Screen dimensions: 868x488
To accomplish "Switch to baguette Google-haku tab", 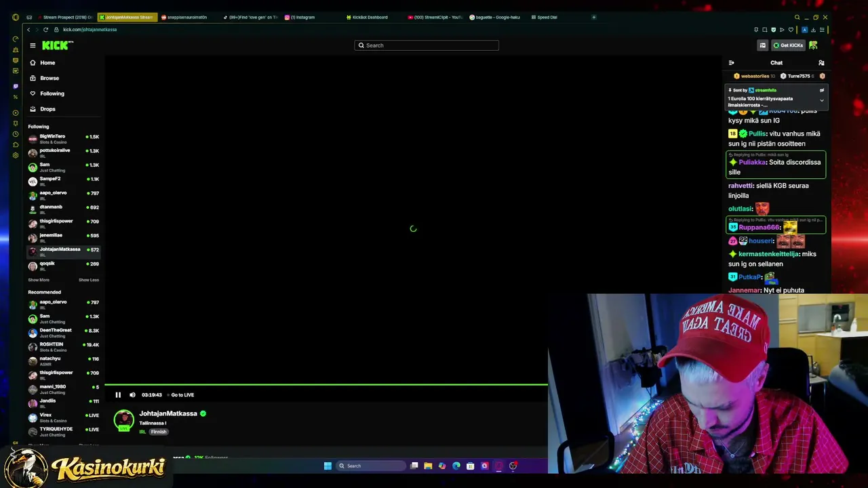I will 496,17.
